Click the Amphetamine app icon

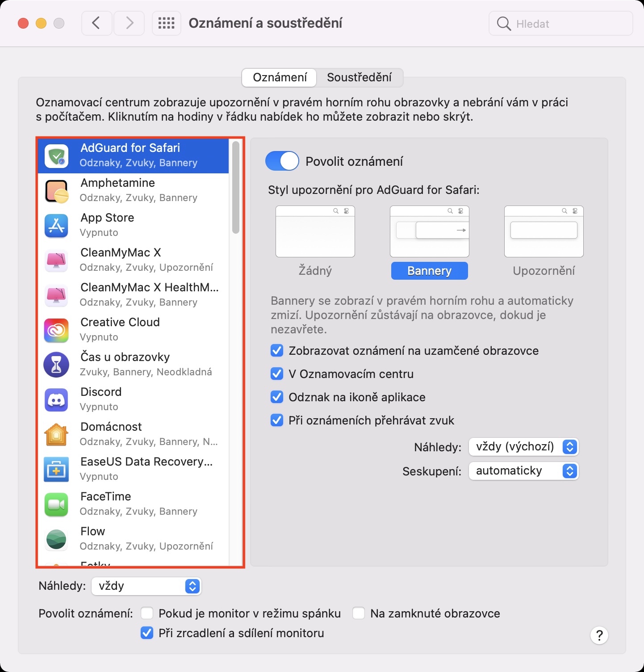pos(56,191)
